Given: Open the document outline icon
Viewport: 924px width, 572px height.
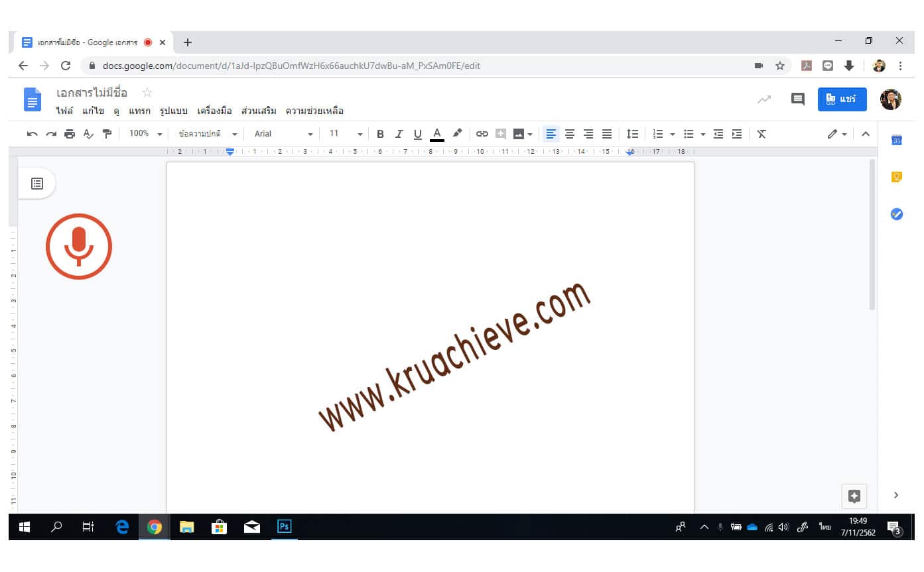Looking at the screenshot, I should click(37, 184).
